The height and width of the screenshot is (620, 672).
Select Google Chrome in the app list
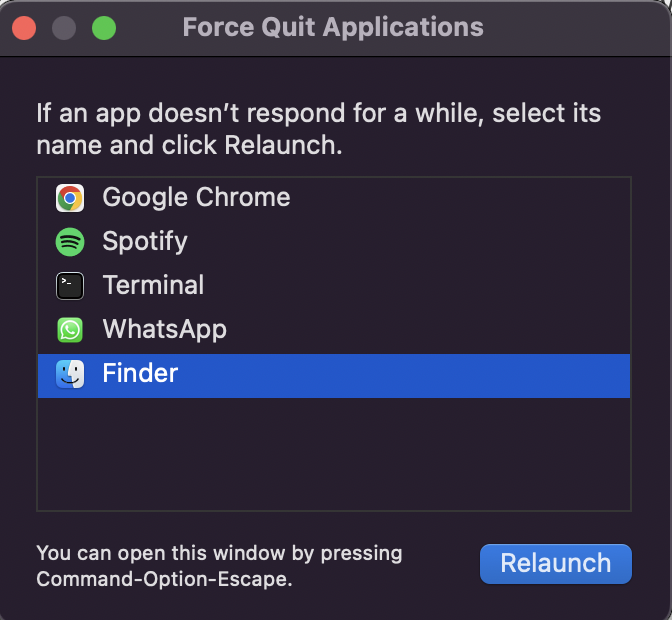[x=196, y=197]
